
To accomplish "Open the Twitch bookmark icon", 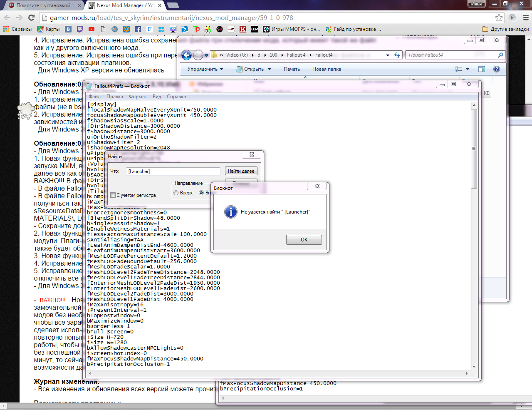I will [x=80, y=29].
